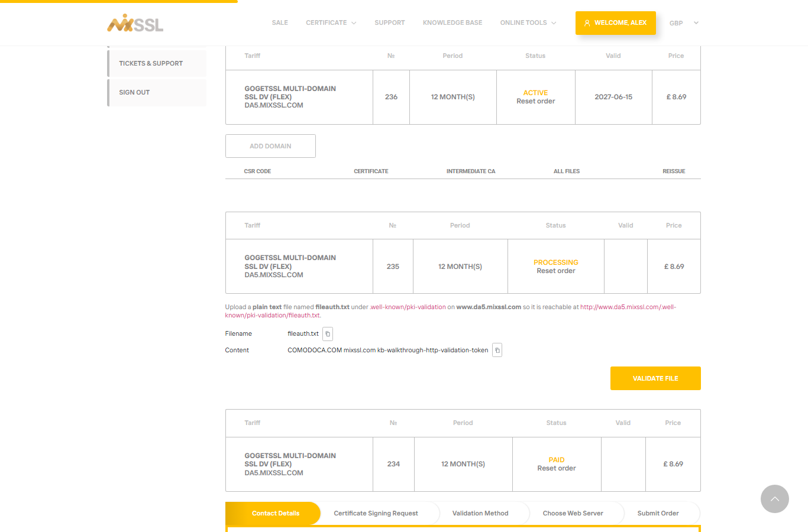
Task: Open the CSR Code link
Action: 257,171
